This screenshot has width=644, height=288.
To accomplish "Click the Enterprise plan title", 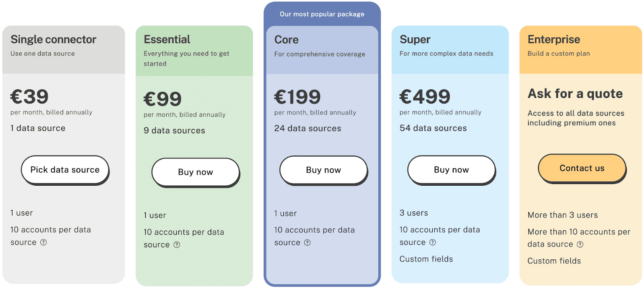I will [554, 39].
